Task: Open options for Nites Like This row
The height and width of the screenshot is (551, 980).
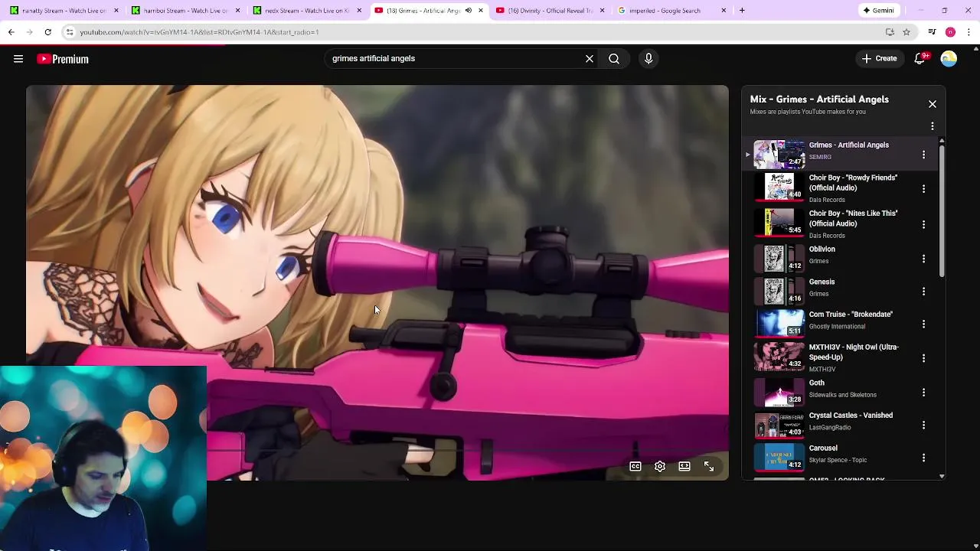Action: coord(923,224)
